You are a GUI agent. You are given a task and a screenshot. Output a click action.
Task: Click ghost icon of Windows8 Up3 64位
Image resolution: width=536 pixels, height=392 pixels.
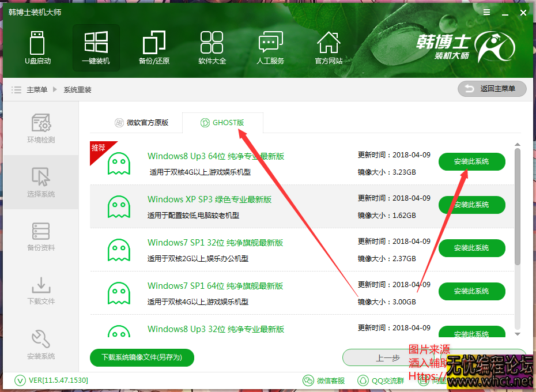pyautogui.click(x=119, y=164)
